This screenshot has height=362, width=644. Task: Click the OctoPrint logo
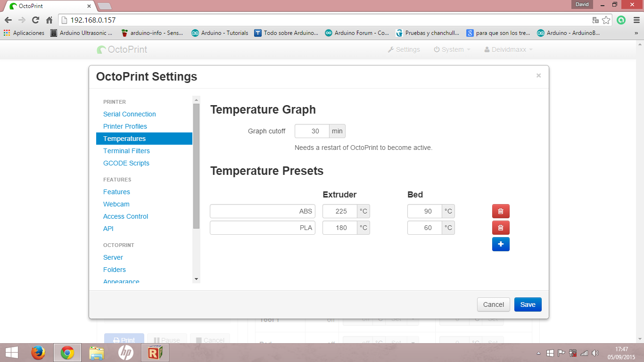click(x=122, y=49)
